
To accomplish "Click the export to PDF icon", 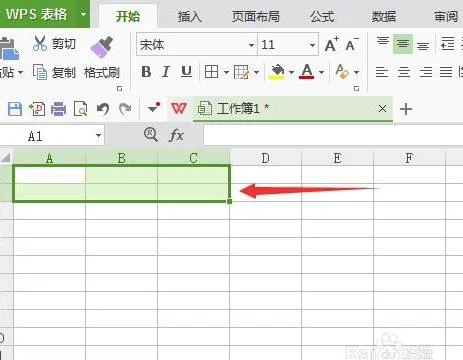I will click(37, 109).
